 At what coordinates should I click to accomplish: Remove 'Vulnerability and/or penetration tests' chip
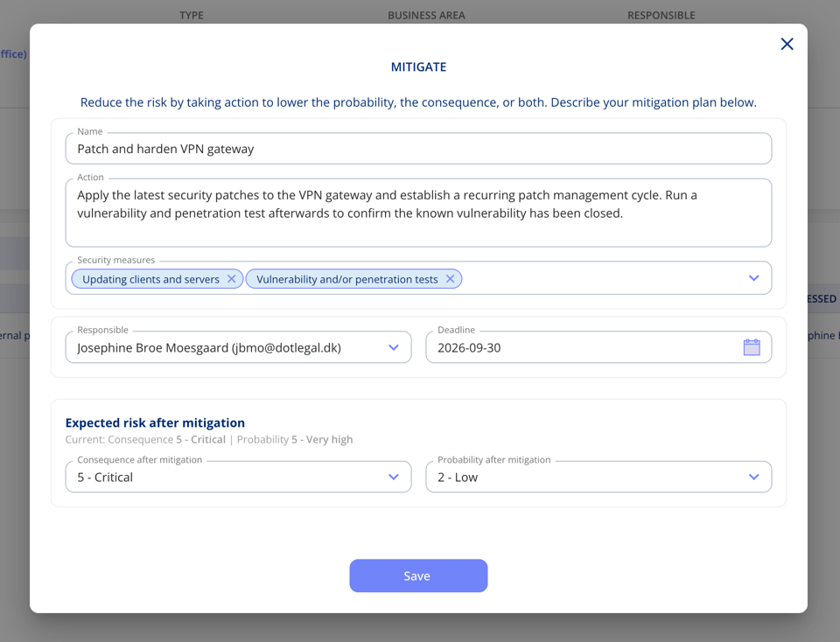pos(450,279)
